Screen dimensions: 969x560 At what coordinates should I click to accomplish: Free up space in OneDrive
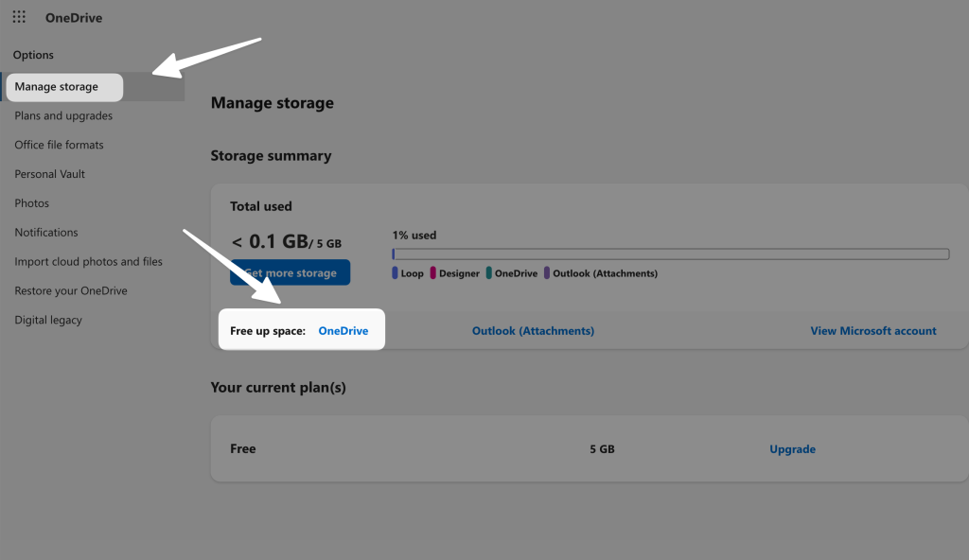click(343, 330)
